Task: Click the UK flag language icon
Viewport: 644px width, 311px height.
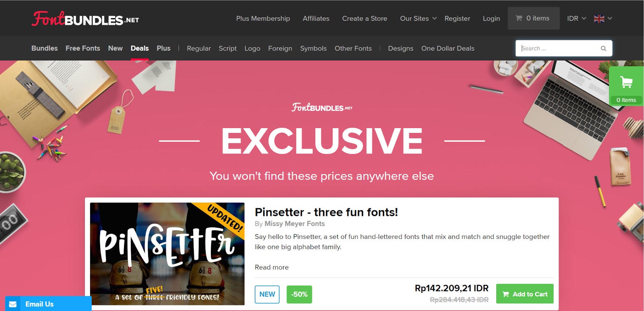Action: [x=599, y=19]
